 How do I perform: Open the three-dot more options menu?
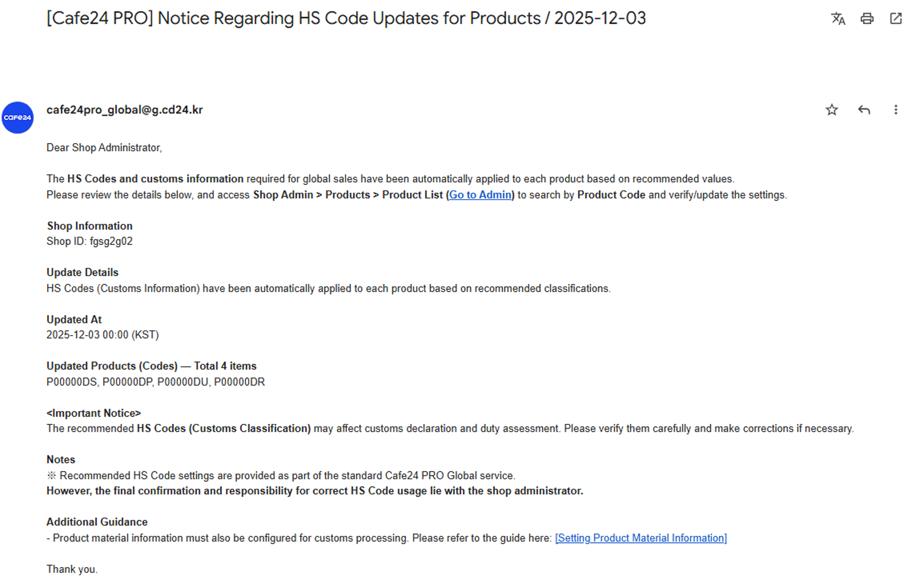coord(895,110)
